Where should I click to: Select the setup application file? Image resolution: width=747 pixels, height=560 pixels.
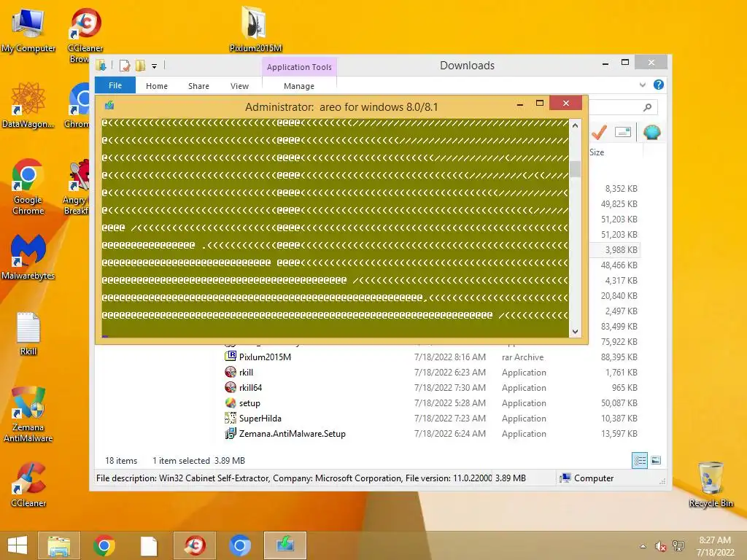coord(249,402)
